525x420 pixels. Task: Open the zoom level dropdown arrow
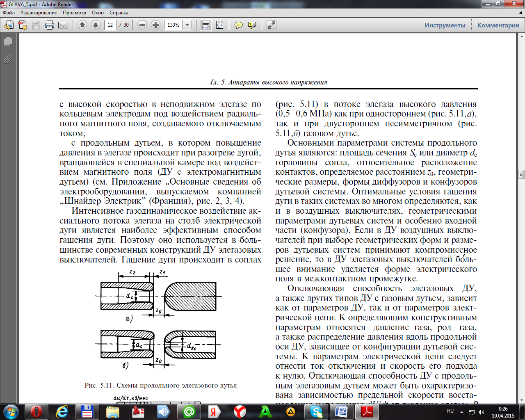(187, 25)
